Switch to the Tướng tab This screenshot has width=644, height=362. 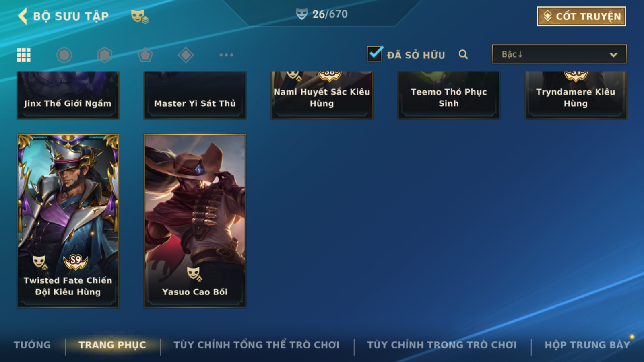click(32, 345)
